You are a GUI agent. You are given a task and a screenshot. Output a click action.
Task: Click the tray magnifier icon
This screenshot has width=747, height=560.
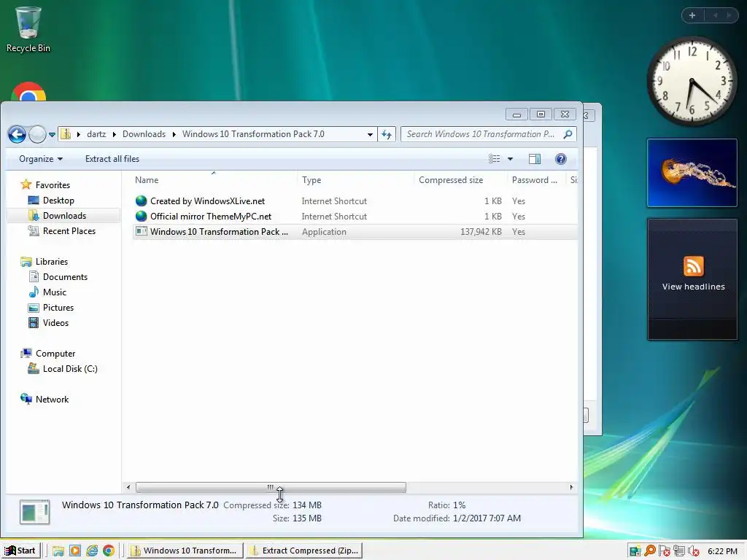[650, 551]
